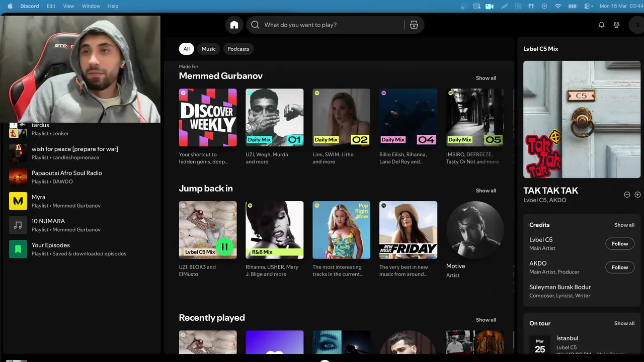The image size is (644, 362).
Task: Click the Recently played heading
Action: 212,318
